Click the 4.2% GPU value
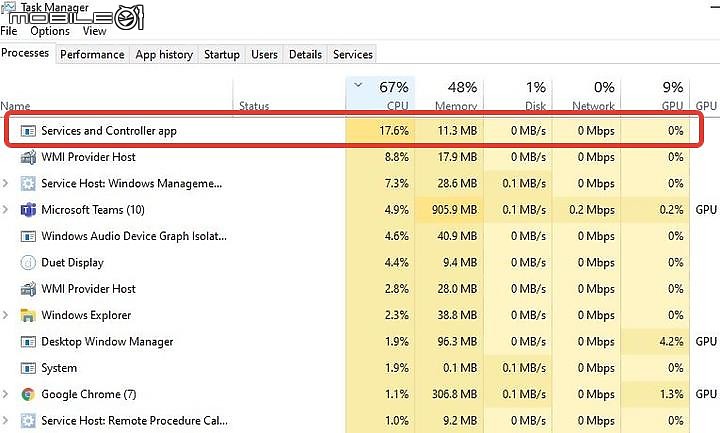This screenshot has width=720, height=433. [671, 342]
